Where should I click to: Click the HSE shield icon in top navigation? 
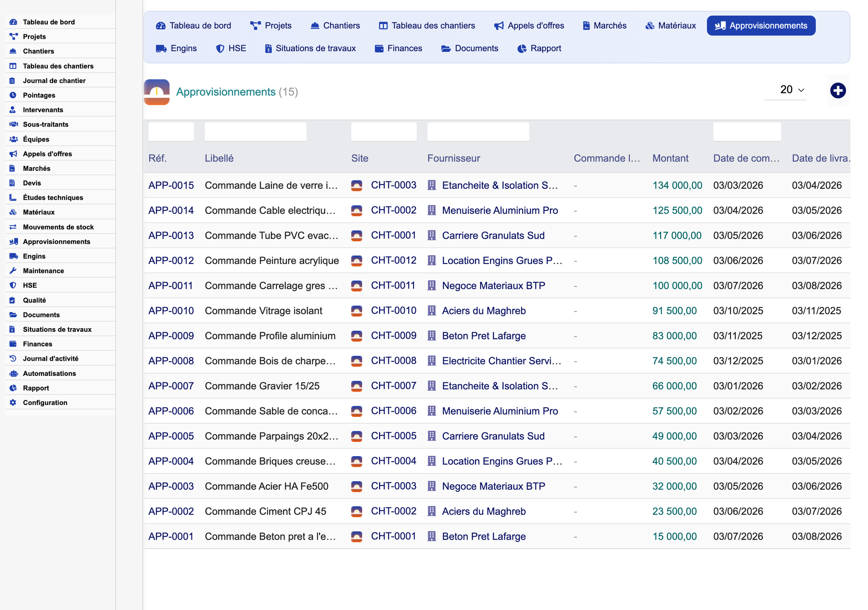pos(220,49)
